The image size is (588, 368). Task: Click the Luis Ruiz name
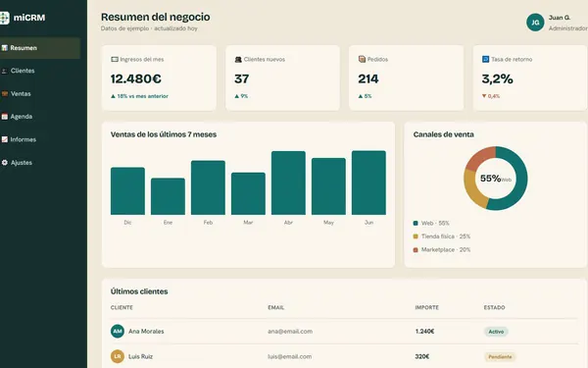pos(140,356)
